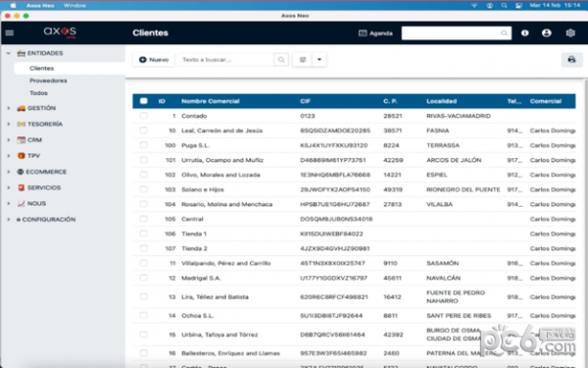This screenshot has height=368, width=588.
Task: Click the GESTIÓN truck icon
Action: click(x=21, y=108)
